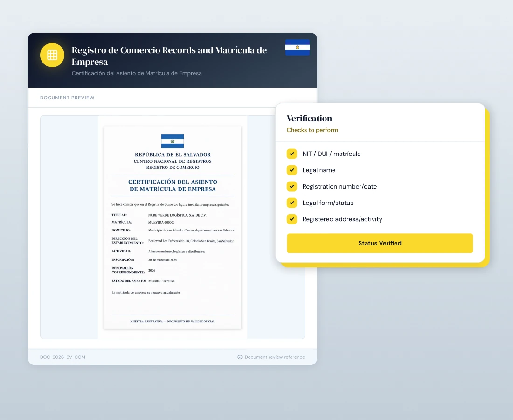Click the checkmark icon beside Document review reference
Image resolution: width=513 pixels, height=420 pixels.
[x=240, y=357]
